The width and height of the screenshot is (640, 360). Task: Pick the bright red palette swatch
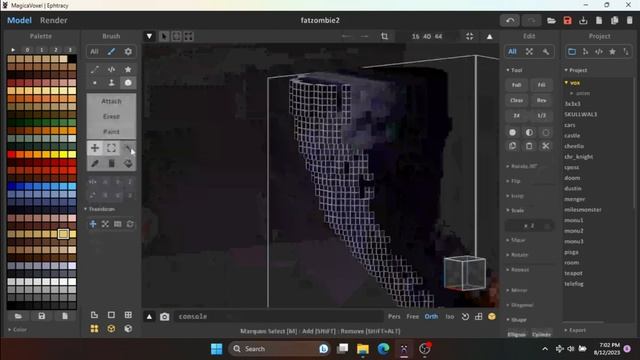pos(11,154)
